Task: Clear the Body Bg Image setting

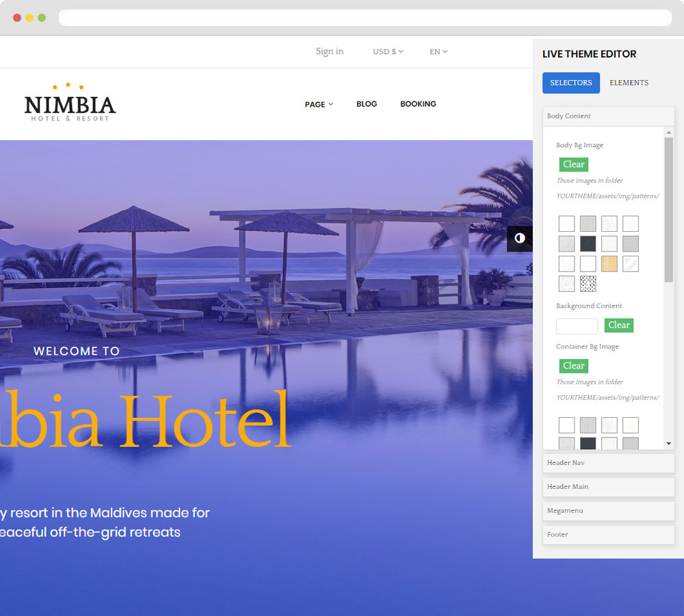Action: coord(573,164)
